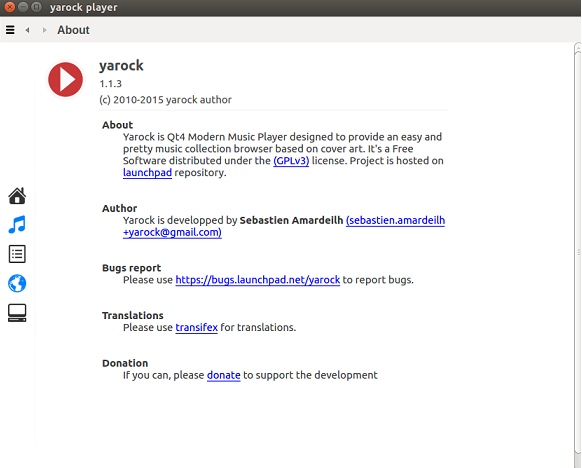Click the 'About' page title in toolbar
This screenshot has width=582, height=468.
pos(73,30)
